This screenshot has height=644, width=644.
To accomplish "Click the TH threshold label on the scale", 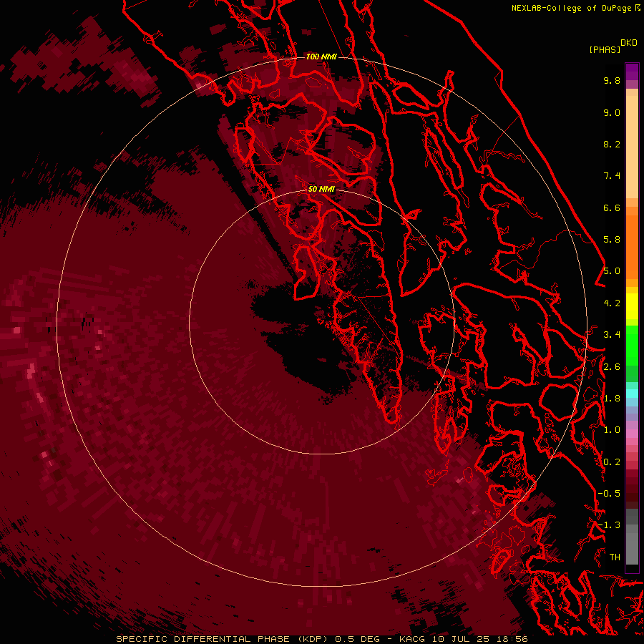I will coord(615,557).
